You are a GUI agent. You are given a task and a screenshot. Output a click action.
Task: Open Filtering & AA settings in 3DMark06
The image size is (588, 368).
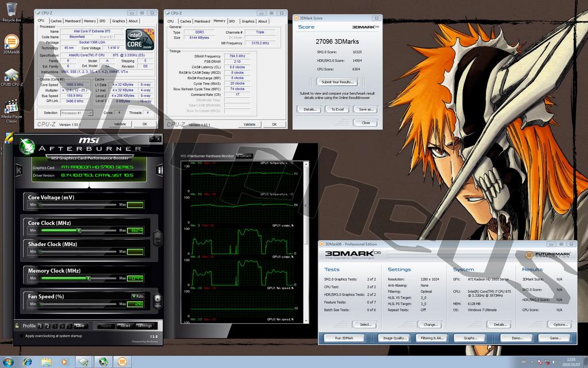(x=432, y=338)
